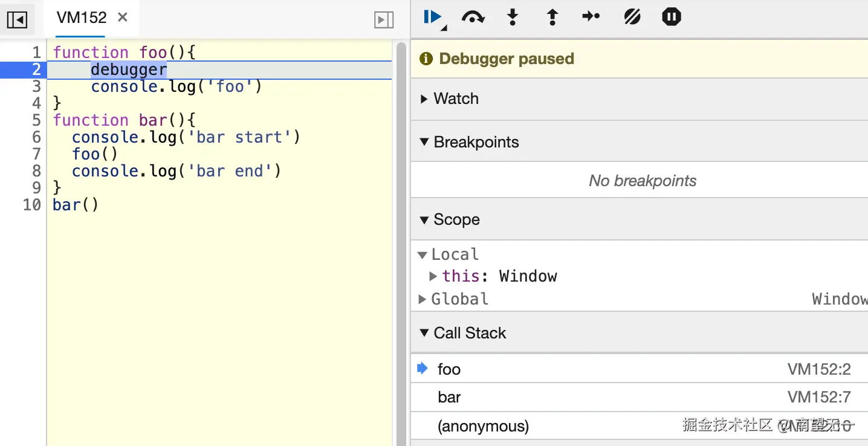
Task: Select the (anonymous) call stack frame
Action: pos(483,427)
